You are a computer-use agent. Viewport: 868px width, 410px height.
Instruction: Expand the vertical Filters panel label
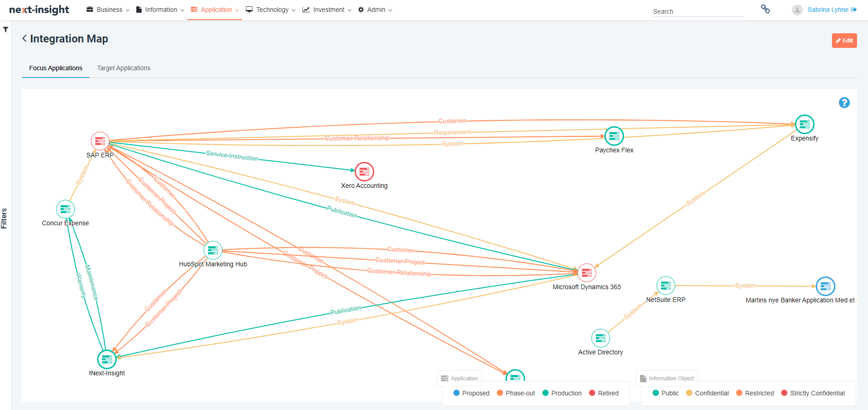pos(4,218)
